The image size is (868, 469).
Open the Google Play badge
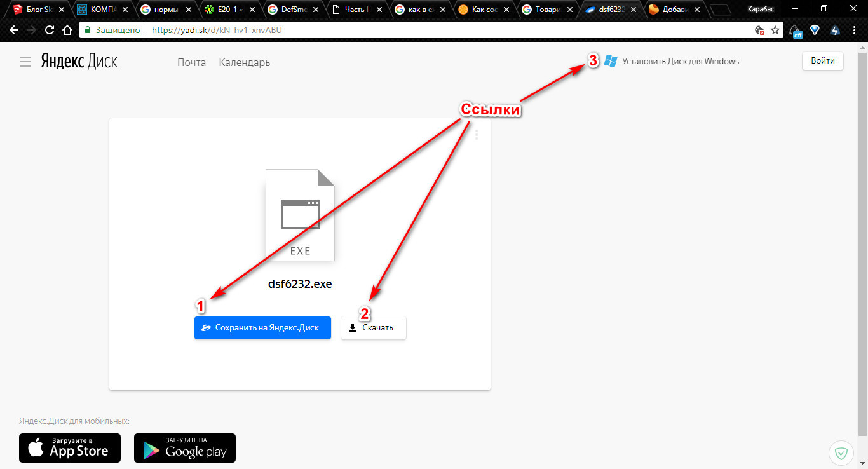point(185,448)
